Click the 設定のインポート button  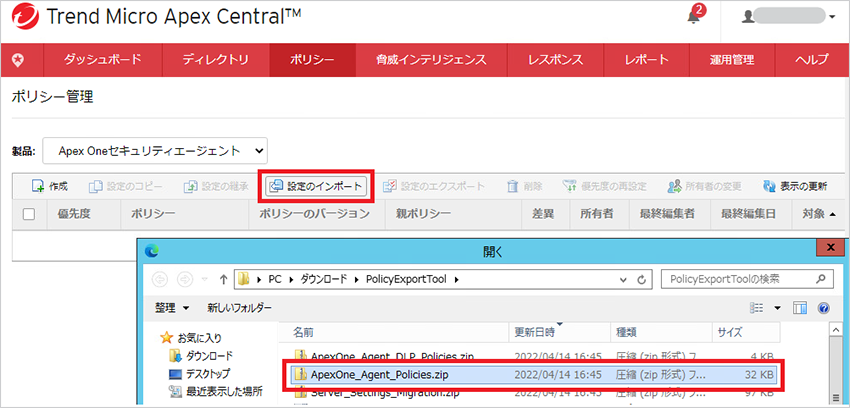tap(316, 186)
